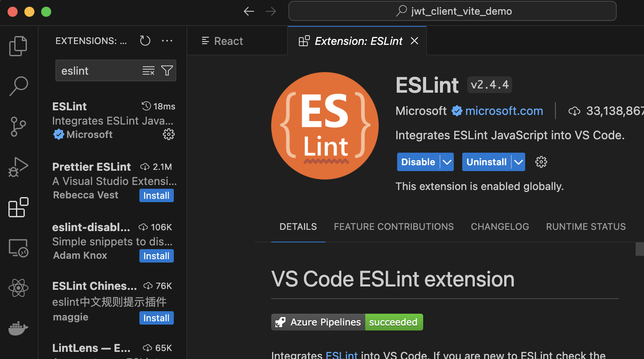
Task: Expand the Uninstall button dropdown arrow
Action: pyautogui.click(x=518, y=162)
